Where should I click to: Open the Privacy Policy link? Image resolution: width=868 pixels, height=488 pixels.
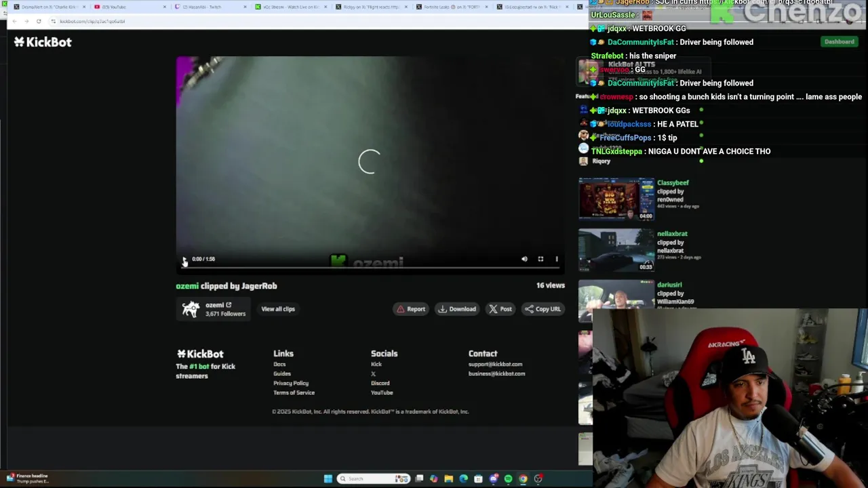click(291, 383)
